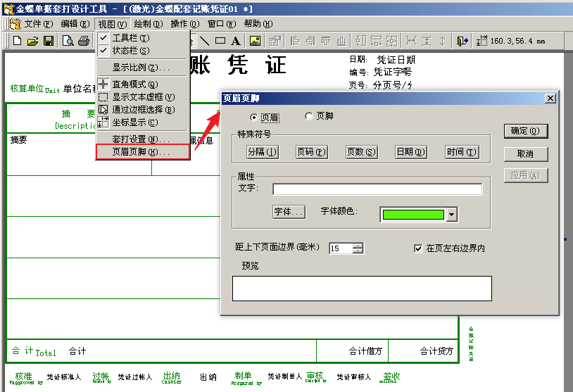This screenshot has height=392, width=573.
Task: Select the Insert picture tool
Action: coord(255,41)
